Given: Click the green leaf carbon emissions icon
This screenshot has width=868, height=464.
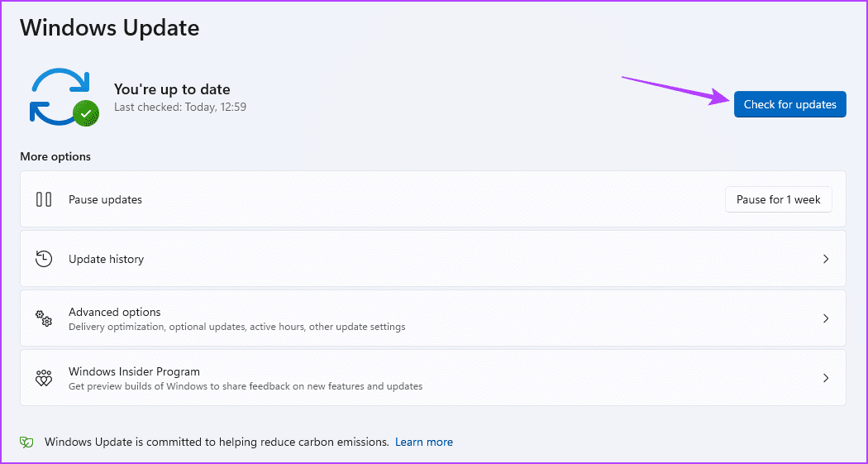Looking at the screenshot, I should pos(26,442).
